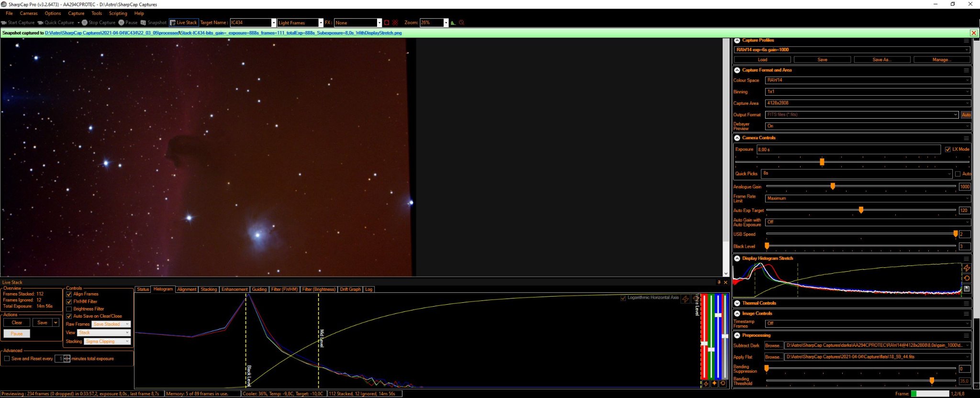980x398 pixels.
Task: Click the green histogram icon beside Zoom
Action: click(453, 22)
